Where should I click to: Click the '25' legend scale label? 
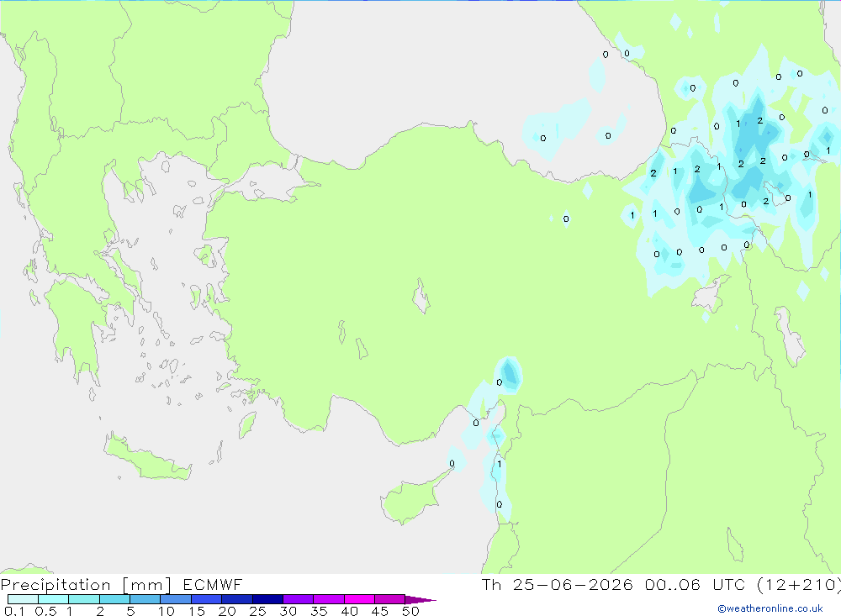tap(257, 611)
